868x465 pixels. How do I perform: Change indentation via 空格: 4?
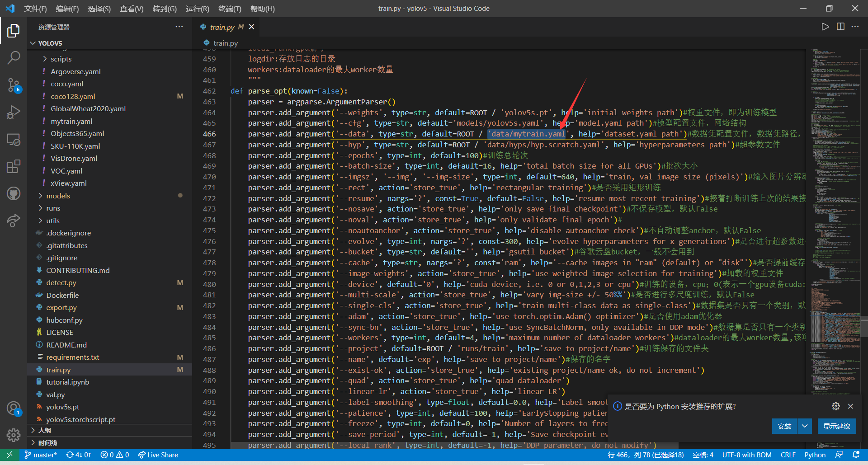pyautogui.click(x=703, y=455)
